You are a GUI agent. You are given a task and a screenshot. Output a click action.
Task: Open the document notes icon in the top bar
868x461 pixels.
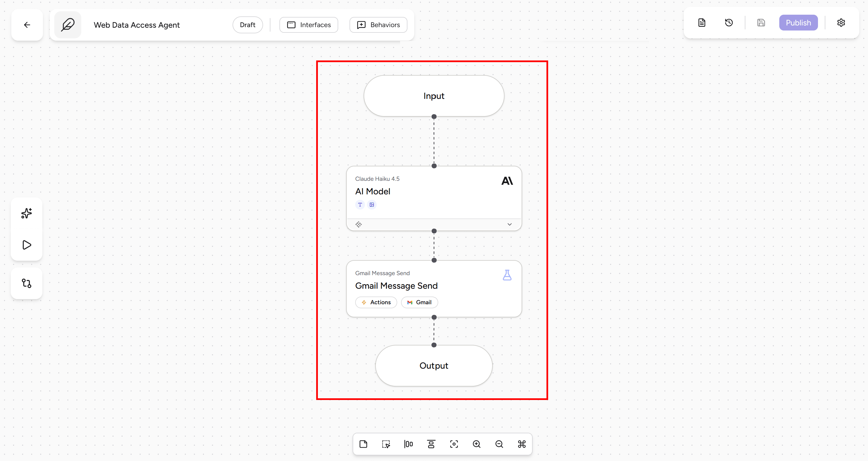pos(702,23)
